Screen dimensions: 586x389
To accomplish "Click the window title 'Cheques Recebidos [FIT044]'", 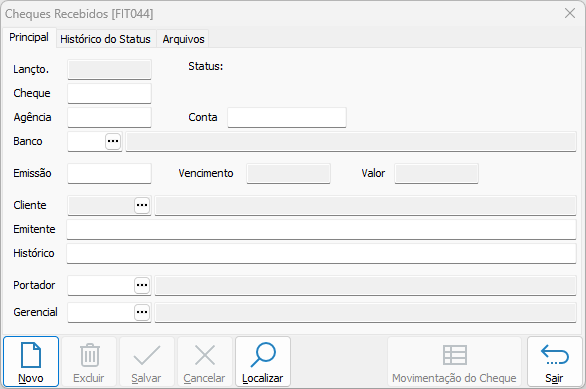I will tap(79, 14).
